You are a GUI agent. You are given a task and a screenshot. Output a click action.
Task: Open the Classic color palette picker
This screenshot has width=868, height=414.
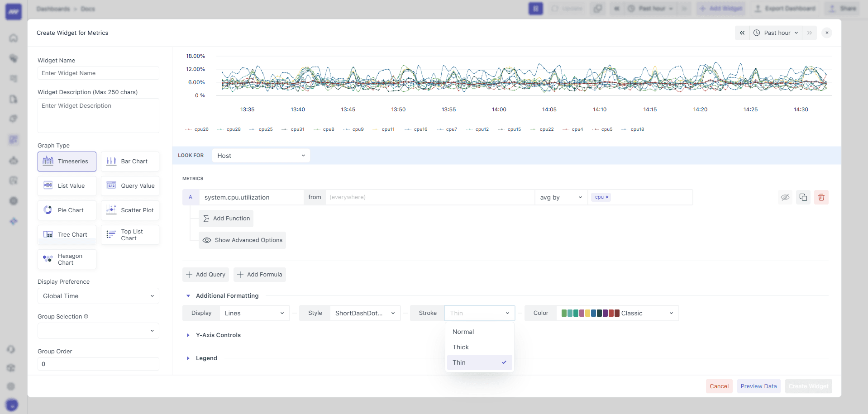click(618, 313)
